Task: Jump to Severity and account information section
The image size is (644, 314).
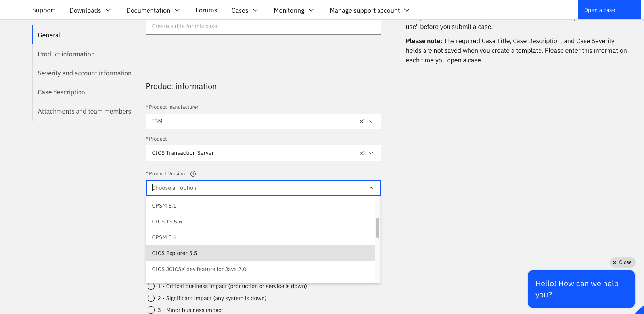Action: click(84, 73)
